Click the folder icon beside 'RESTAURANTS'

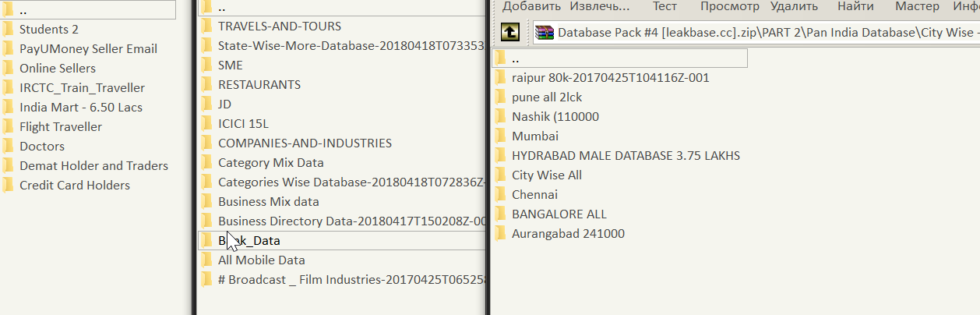[206, 84]
